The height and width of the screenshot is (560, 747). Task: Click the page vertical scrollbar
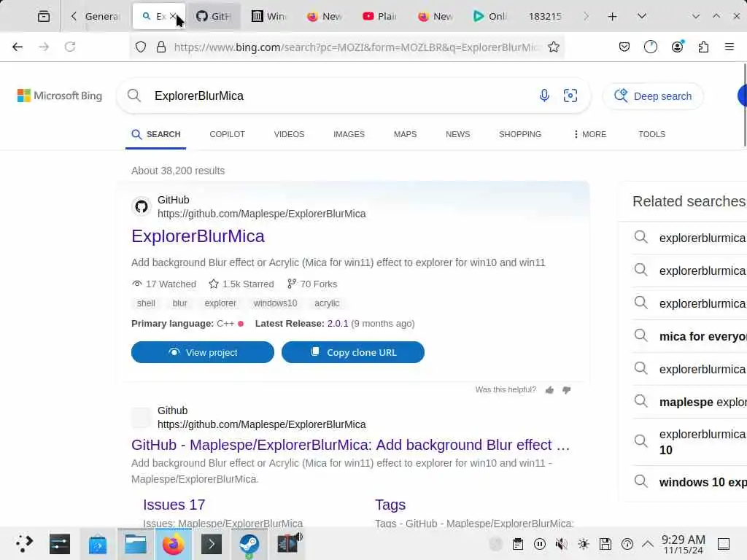(x=745, y=105)
